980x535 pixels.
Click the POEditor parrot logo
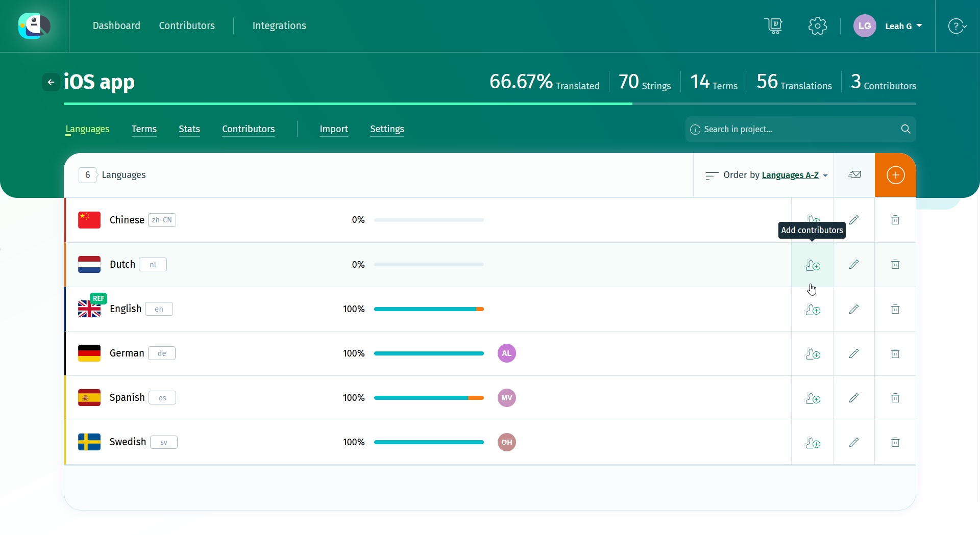click(34, 26)
